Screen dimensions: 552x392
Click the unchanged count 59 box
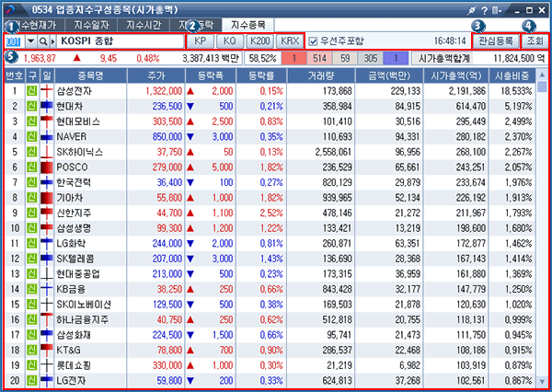pyautogui.click(x=345, y=58)
